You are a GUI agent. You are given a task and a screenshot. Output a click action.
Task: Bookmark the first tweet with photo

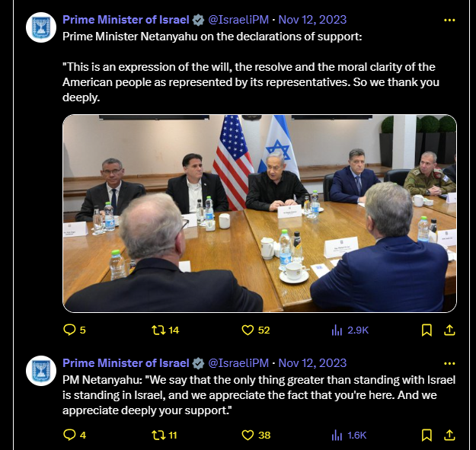[426, 330]
